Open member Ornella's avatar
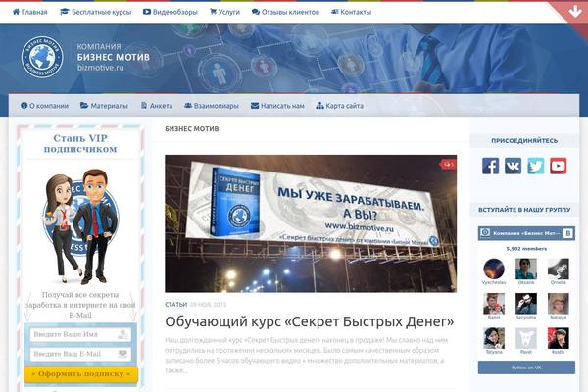The height and width of the screenshot is (392, 588). [x=559, y=269]
